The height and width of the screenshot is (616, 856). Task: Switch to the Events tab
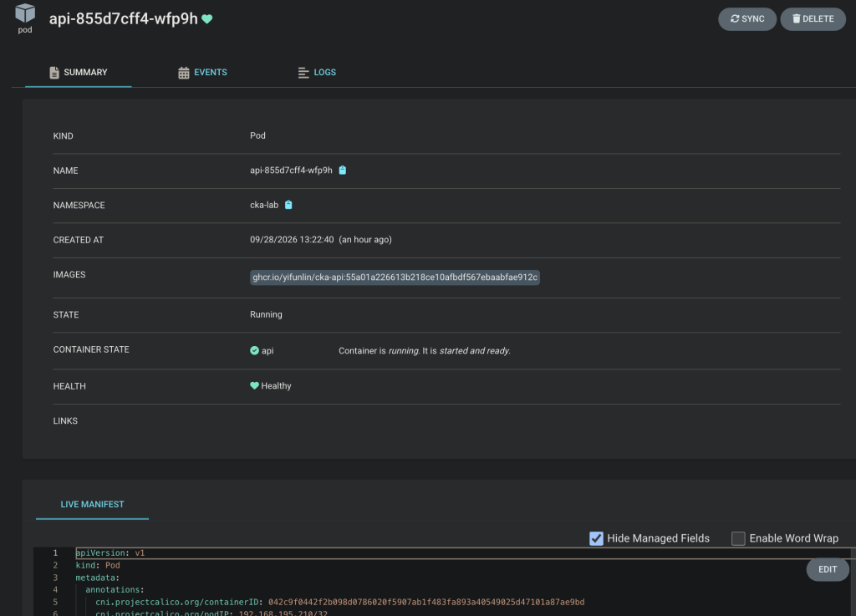tap(202, 73)
